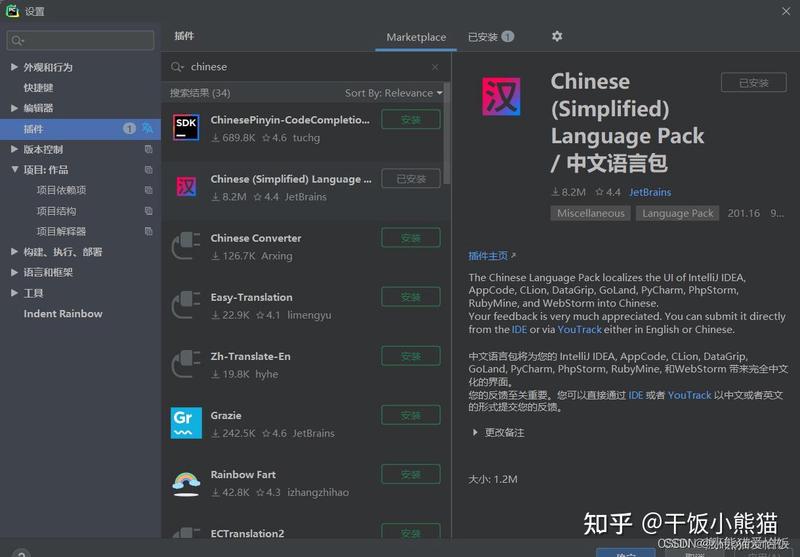Screen dimensions: 800x557
Task: Switch to the 已安装 tab
Action: tap(490, 37)
